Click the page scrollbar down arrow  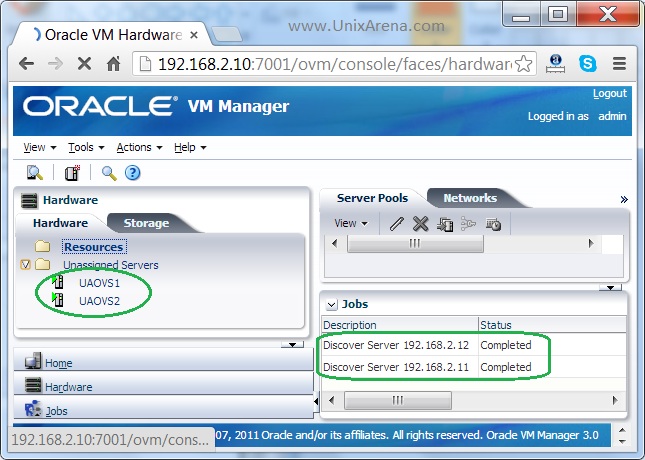[622, 441]
